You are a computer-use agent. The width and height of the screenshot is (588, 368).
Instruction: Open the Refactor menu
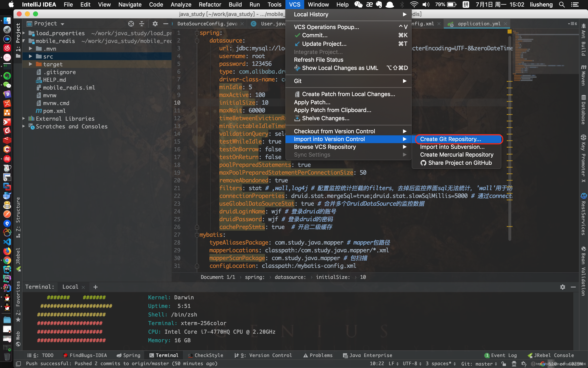click(x=210, y=5)
